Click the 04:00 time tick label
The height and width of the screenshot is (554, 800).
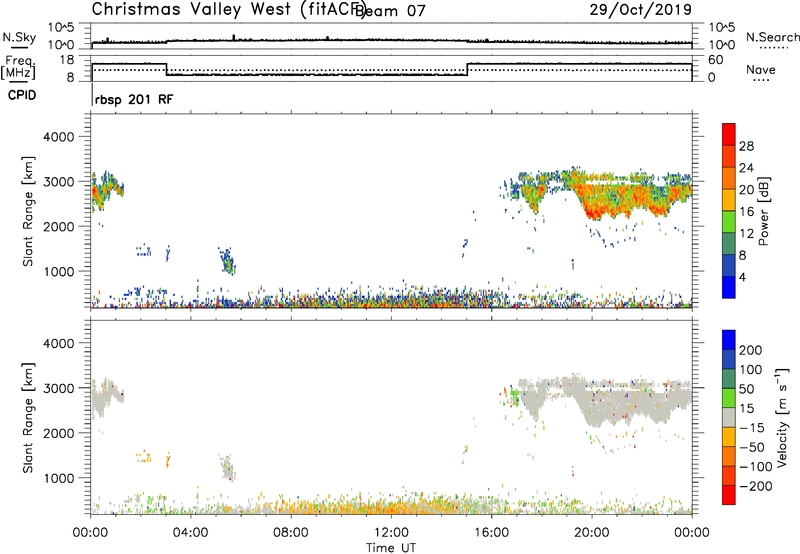(190, 533)
